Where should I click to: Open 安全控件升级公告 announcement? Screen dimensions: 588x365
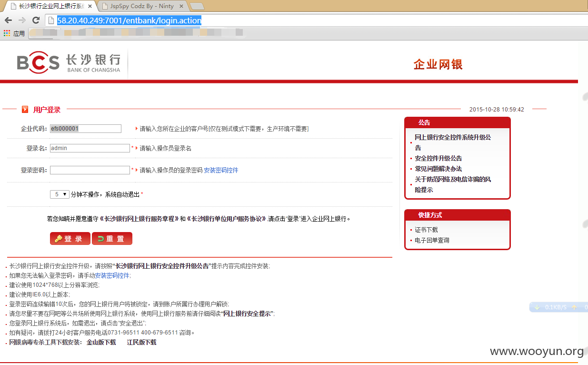438,158
